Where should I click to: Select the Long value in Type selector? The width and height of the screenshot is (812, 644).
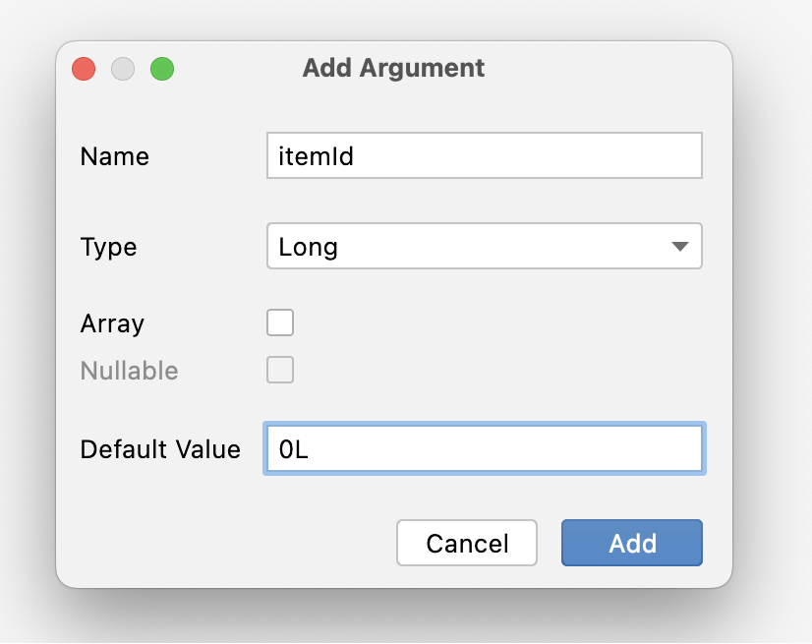pyautogui.click(x=308, y=247)
